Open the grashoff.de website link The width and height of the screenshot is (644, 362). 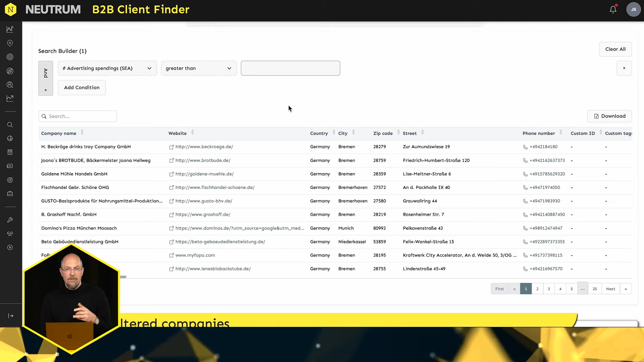[x=203, y=215]
